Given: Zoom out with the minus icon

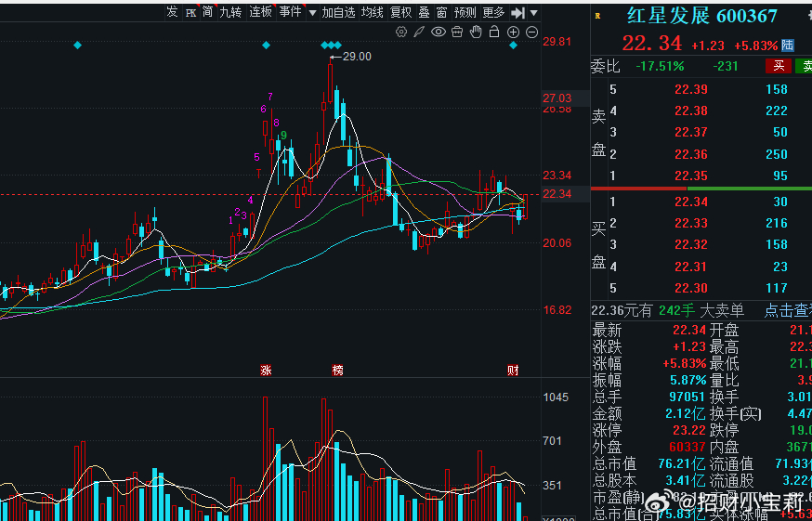Looking at the screenshot, I should [531, 33].
